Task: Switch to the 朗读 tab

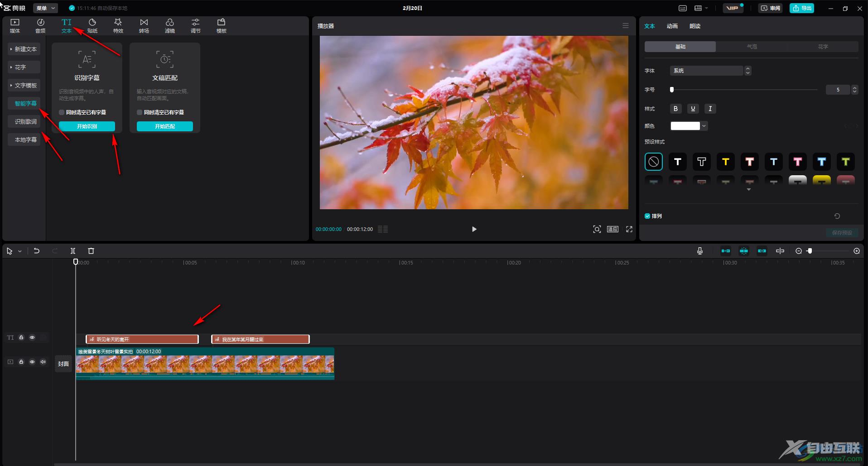Action: [695, 26]
